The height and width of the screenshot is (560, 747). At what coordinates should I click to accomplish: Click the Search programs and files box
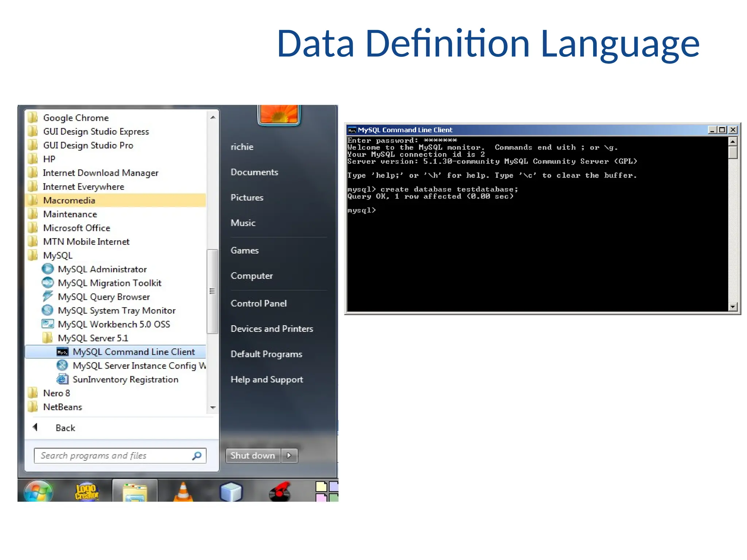pyautogui.click(x=120, y=456)
